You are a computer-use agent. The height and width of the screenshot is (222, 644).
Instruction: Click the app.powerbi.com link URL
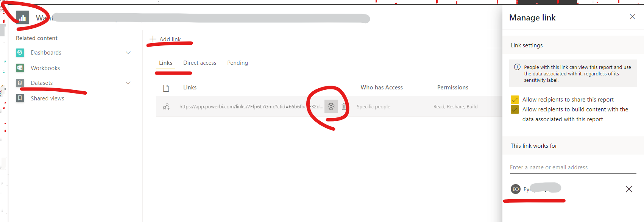point(251,106)
